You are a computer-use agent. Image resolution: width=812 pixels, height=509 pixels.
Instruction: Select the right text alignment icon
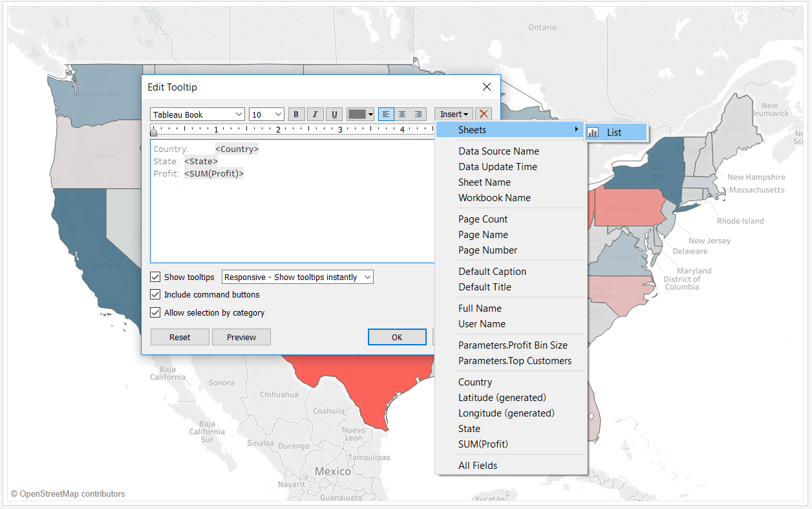click(418, 114)
